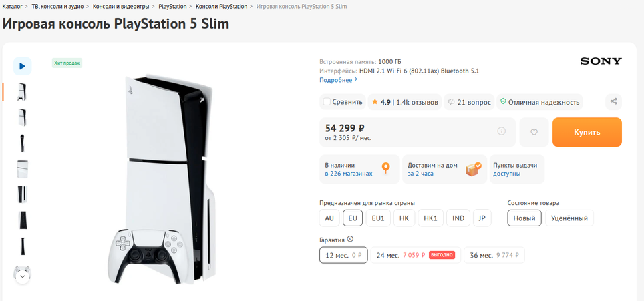Click the Sony brand logo
Screen dimensions: 644x301
click(601, 61)
